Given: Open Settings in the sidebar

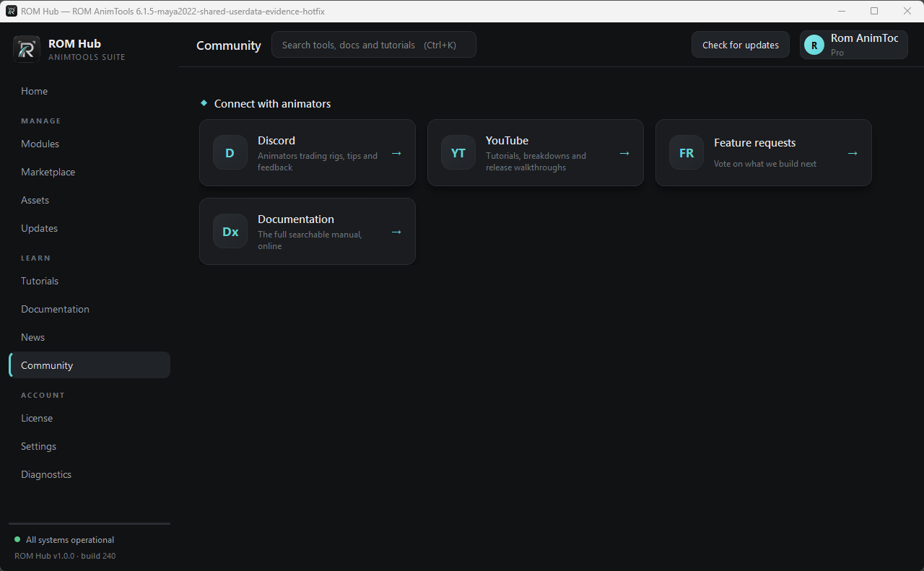Looking at the screenshot, I should [x=90, y=446].
